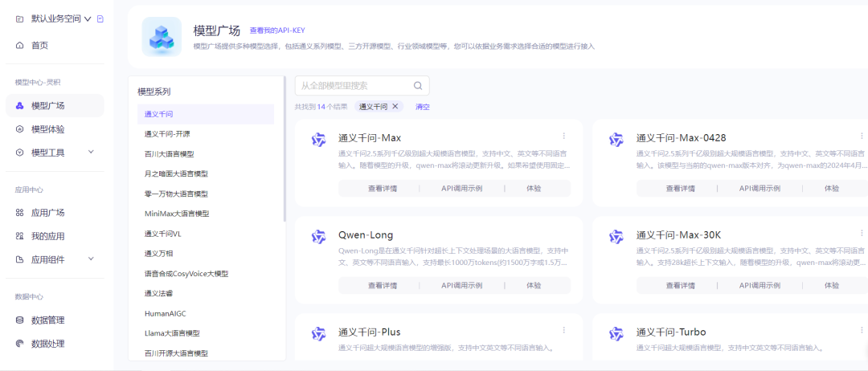Expand the 模型工具 menu chevron
The image size is (868, 371).
(92, 152)
